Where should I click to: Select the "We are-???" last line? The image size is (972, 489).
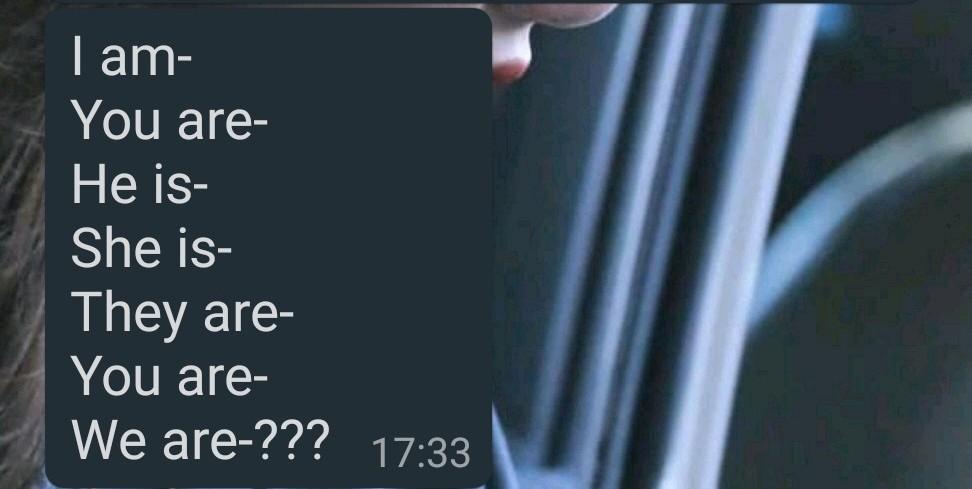(201, 440)
